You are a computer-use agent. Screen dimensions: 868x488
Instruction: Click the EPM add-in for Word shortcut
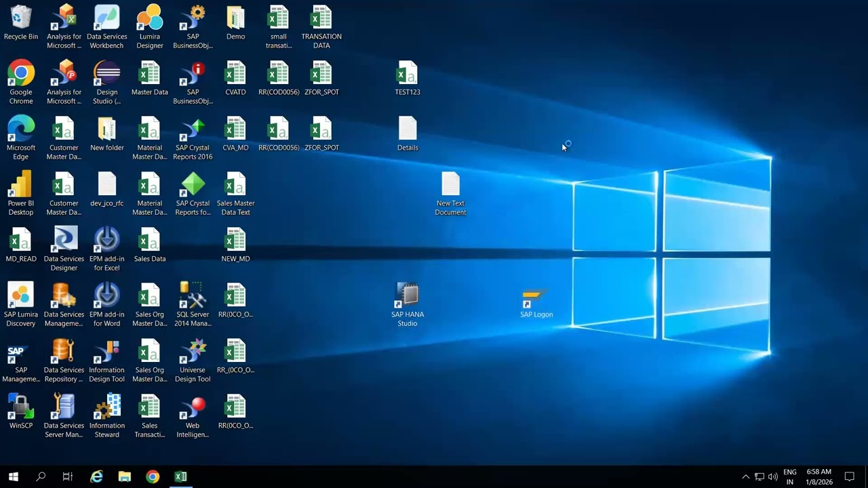pos(107,305)
